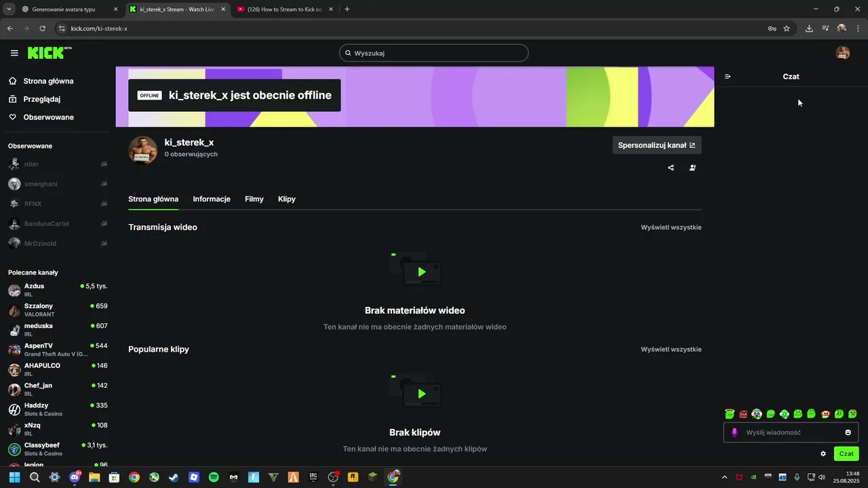Click the Kick logo
Viewport: 868px width, 488px height.
(50, 53)
